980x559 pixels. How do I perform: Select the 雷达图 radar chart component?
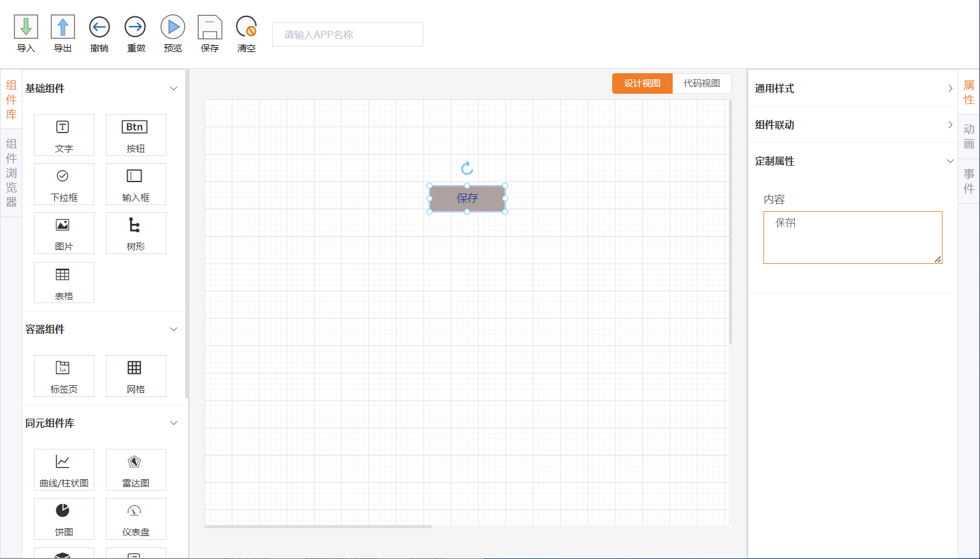(x=136, y=469)
